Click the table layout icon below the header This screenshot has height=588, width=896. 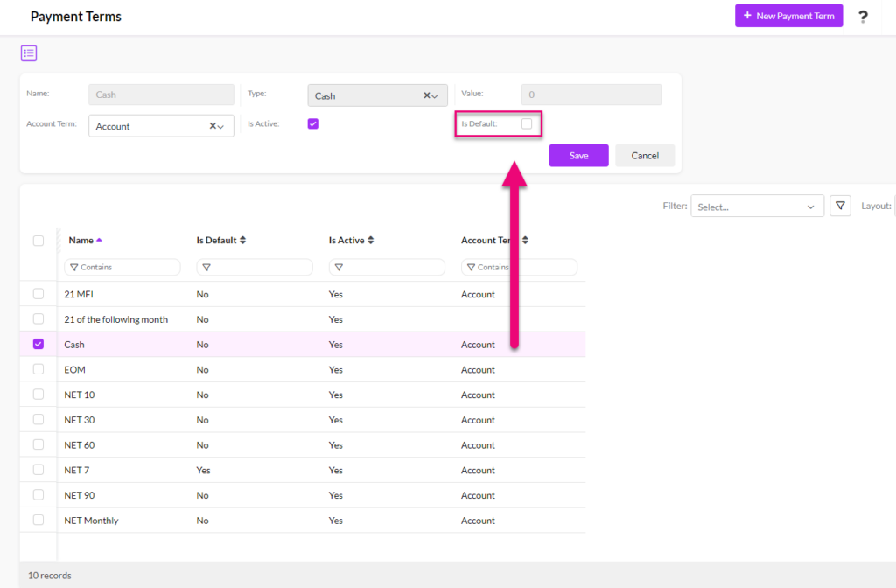pyautogui.click(x=28, y=52)
